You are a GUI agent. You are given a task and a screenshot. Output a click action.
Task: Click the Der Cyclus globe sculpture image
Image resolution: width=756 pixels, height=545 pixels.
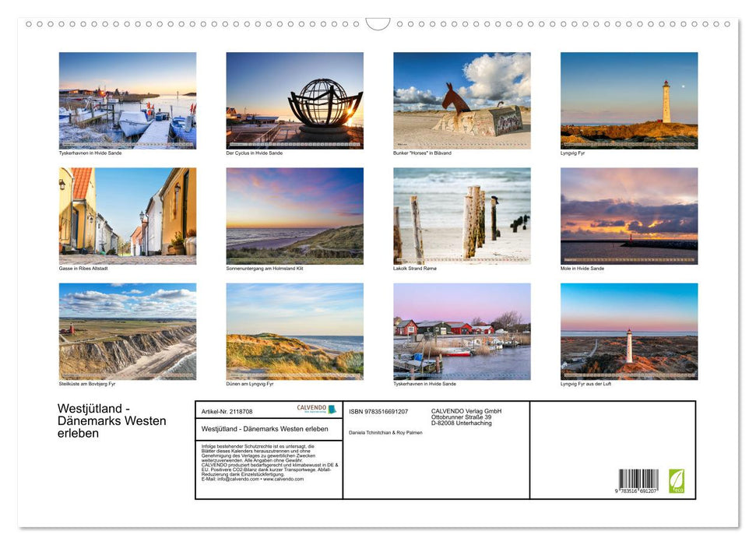tap(294, 100)
